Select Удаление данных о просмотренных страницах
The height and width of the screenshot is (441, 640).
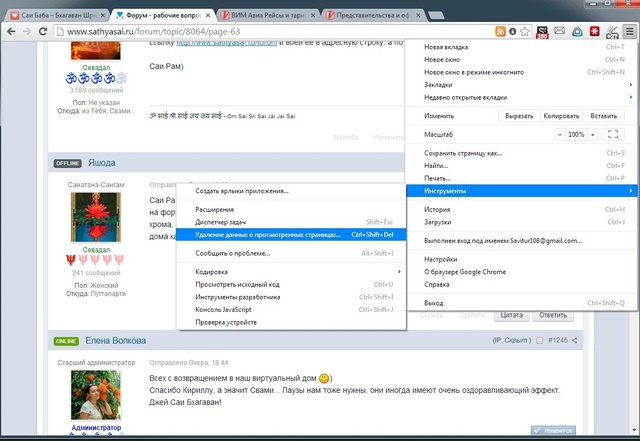click(x=290, y=234)
